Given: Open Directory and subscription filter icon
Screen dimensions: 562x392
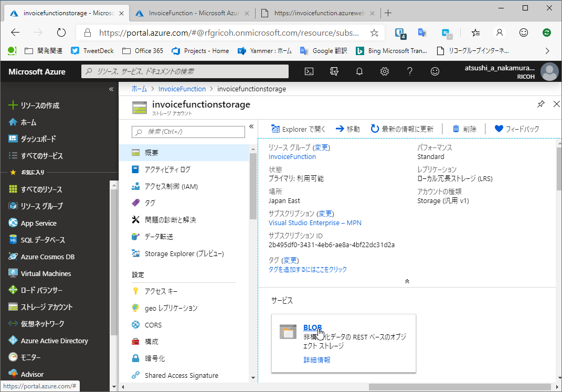Looking at the screenshot, I should [334, 71].
